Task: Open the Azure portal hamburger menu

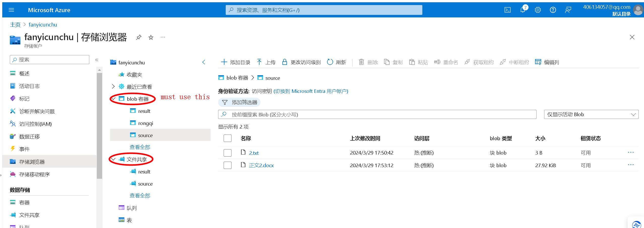Action: [x=11, y=10]
